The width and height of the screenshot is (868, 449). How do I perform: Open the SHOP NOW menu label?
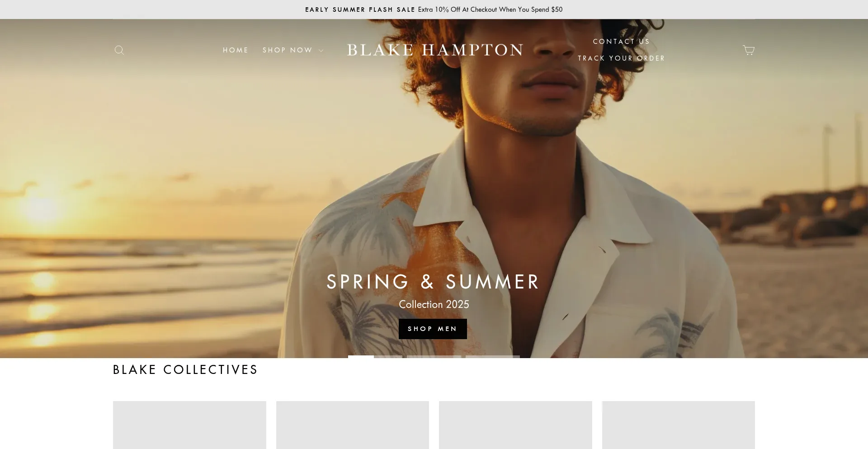[288, 50]
